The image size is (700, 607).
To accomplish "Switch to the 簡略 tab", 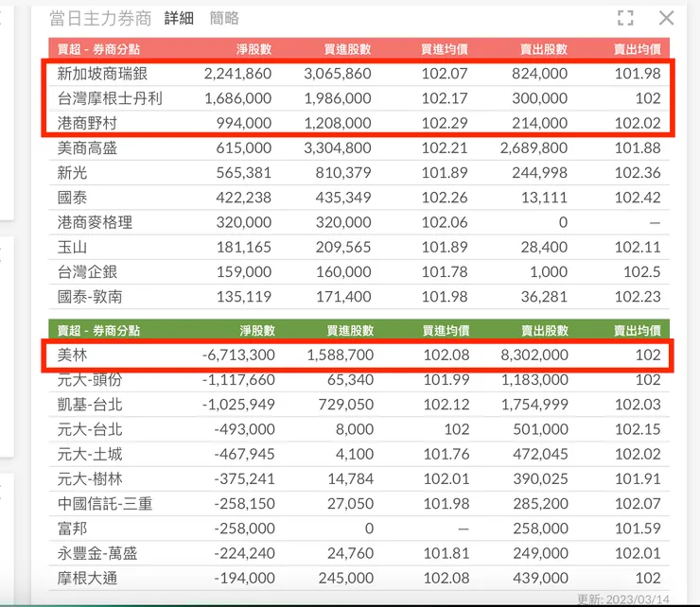I will point(224,18).
